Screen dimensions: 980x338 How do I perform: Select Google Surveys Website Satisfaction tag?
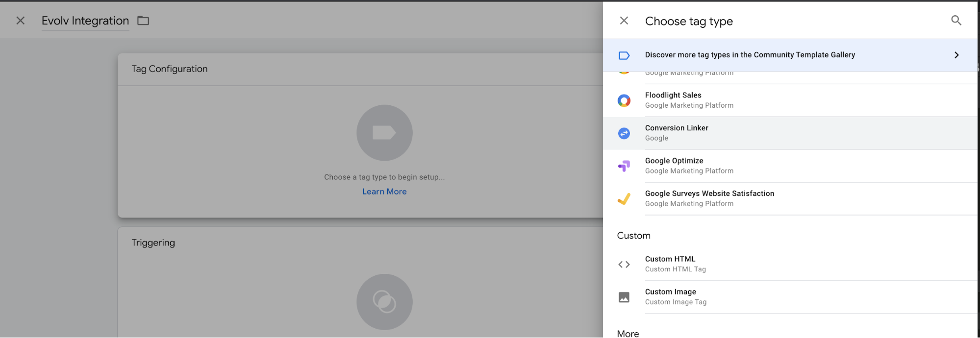[790, 199]
